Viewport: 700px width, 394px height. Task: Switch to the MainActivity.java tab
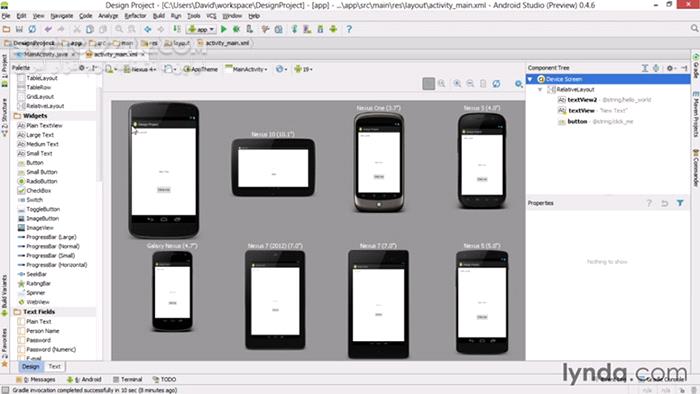pos(46,54)
